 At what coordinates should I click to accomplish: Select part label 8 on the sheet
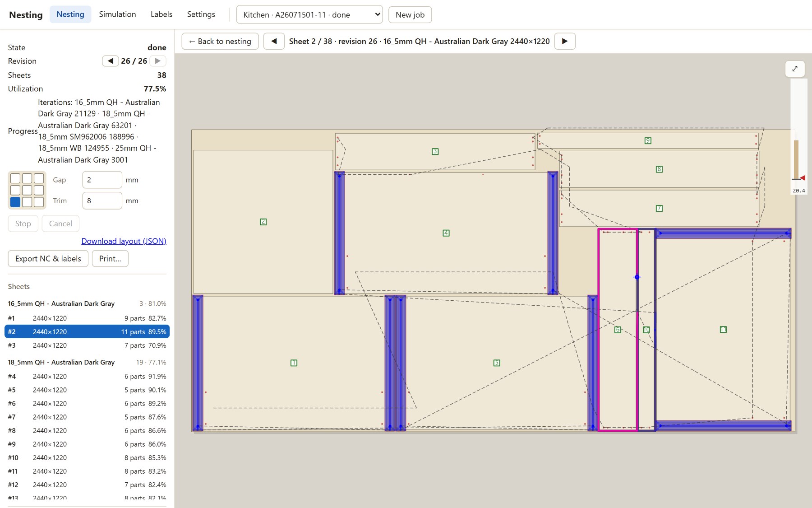pyautogui.click(x=659, y=169)
